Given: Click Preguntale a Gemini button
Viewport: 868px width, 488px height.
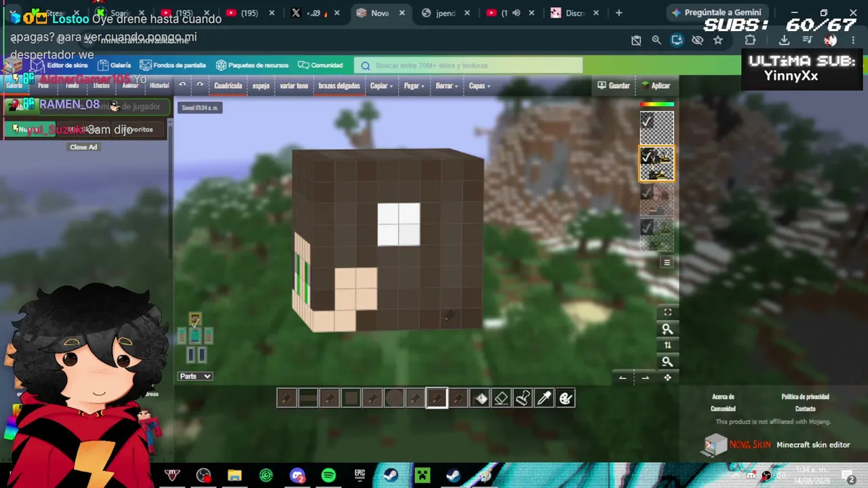Looking at the screenshot, I should [x=716, y=13].
